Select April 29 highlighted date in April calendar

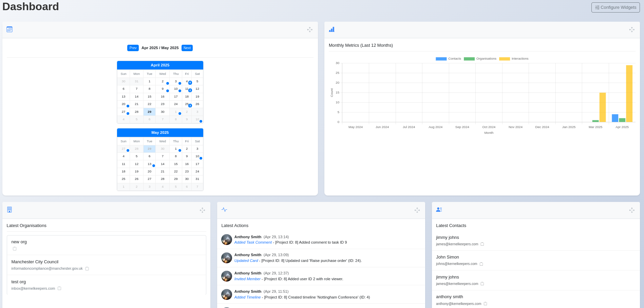coord(149,112)
